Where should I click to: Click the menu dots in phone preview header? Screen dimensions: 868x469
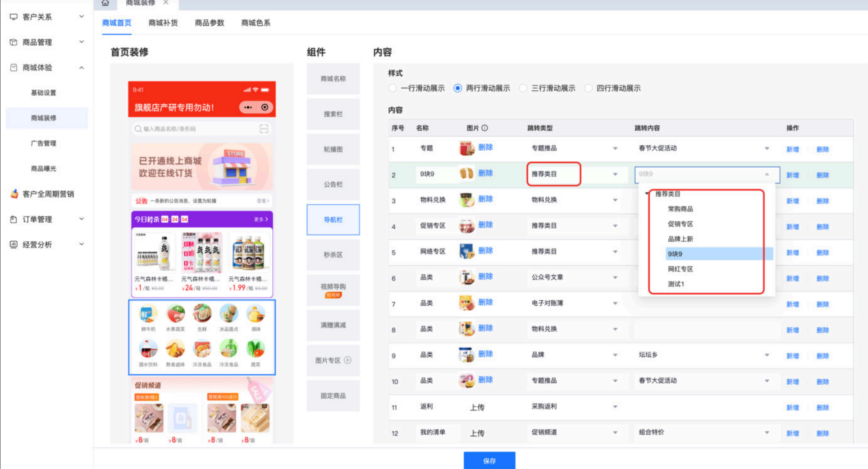coord(248,107)
